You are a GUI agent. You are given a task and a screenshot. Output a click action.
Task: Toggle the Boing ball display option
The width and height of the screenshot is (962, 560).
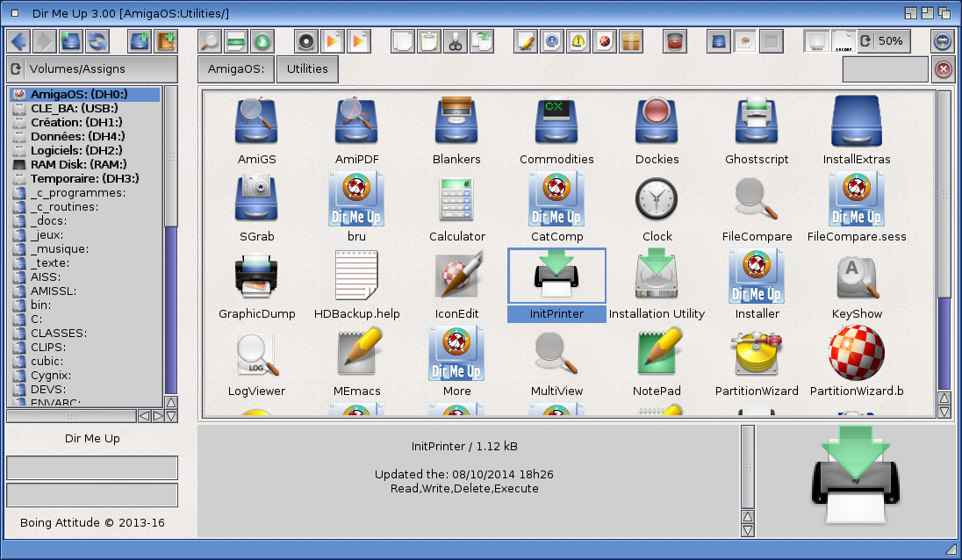605,40
